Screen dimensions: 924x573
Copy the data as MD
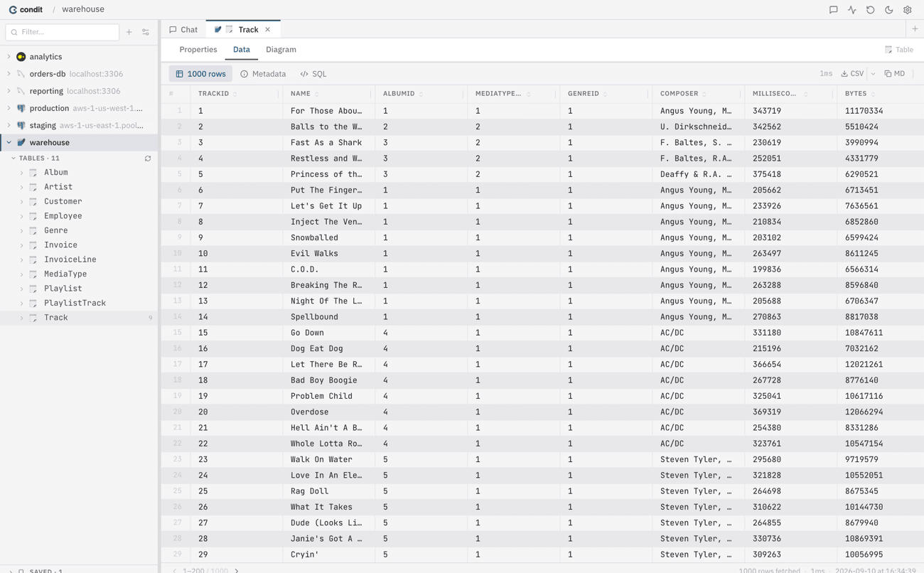click(x=895, y=74)
